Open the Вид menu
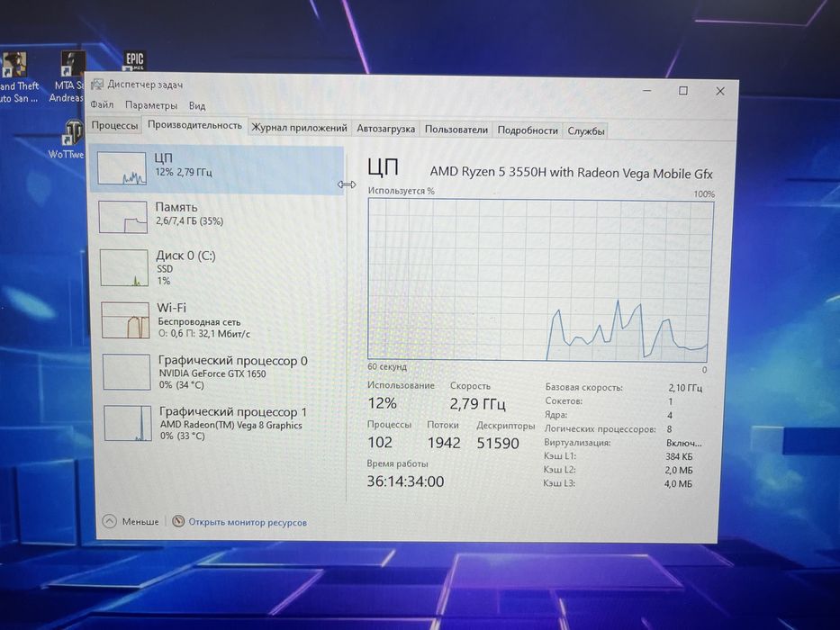This screenshot has width=840, height=630. coord(197,106)
